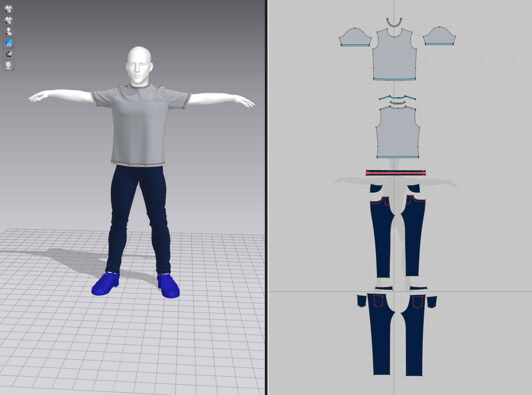532x395 pixels.
Task: Select red back pocket outline on right back leg
Action: tap(418, 302)
